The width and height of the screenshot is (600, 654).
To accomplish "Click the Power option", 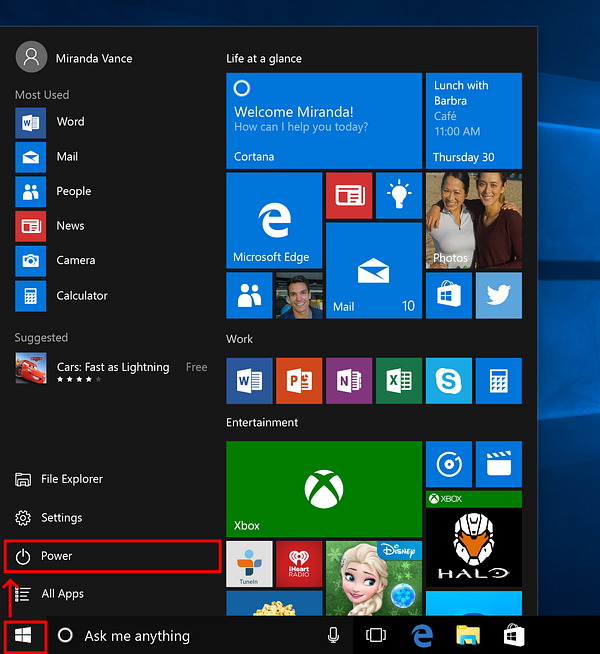I will point(112,556).
